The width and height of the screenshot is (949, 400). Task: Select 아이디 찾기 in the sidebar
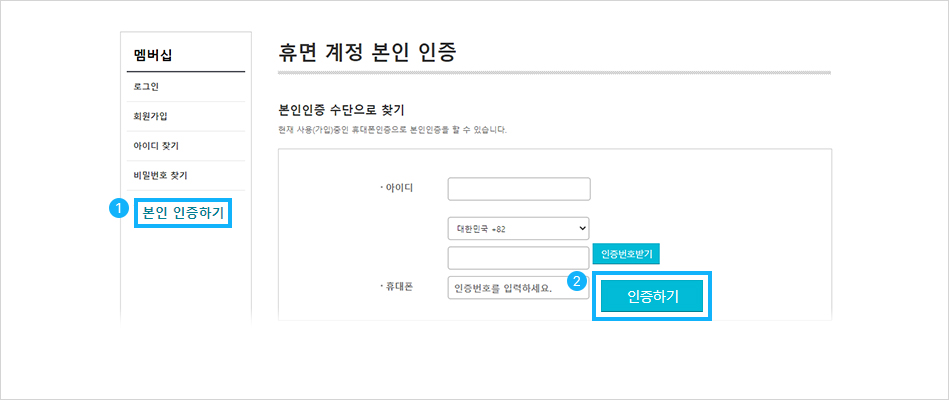click(156, 146)
